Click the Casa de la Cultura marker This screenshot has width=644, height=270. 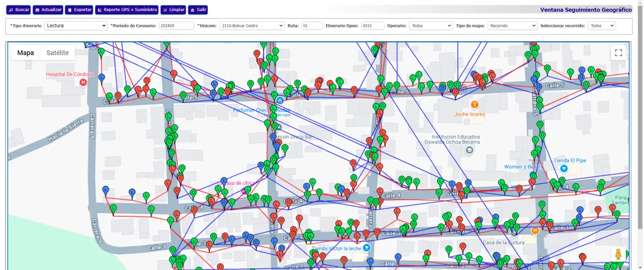[x=535, y=232]
